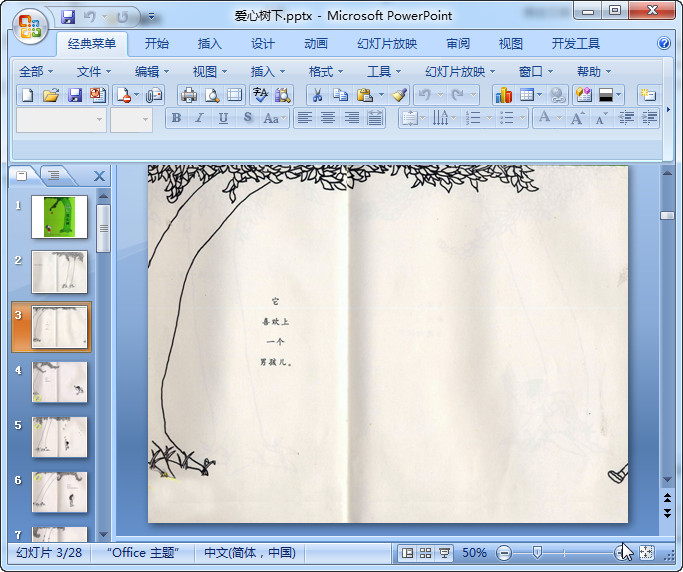The height and width of the screenshot is (572, 683).
Task: Open the font name combo box
Action: pyautogui.click(x=61, y=119)
